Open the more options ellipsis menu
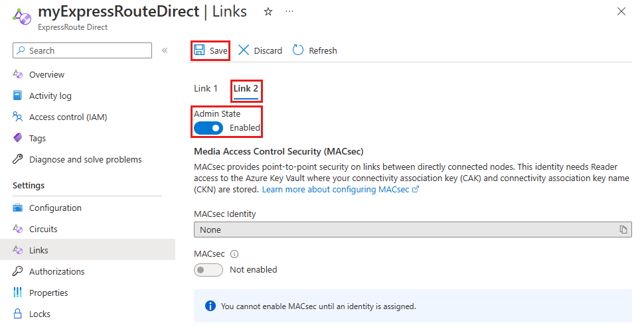Image resolution: width=644 pixels, height=329 pixels. coord(289,12)
